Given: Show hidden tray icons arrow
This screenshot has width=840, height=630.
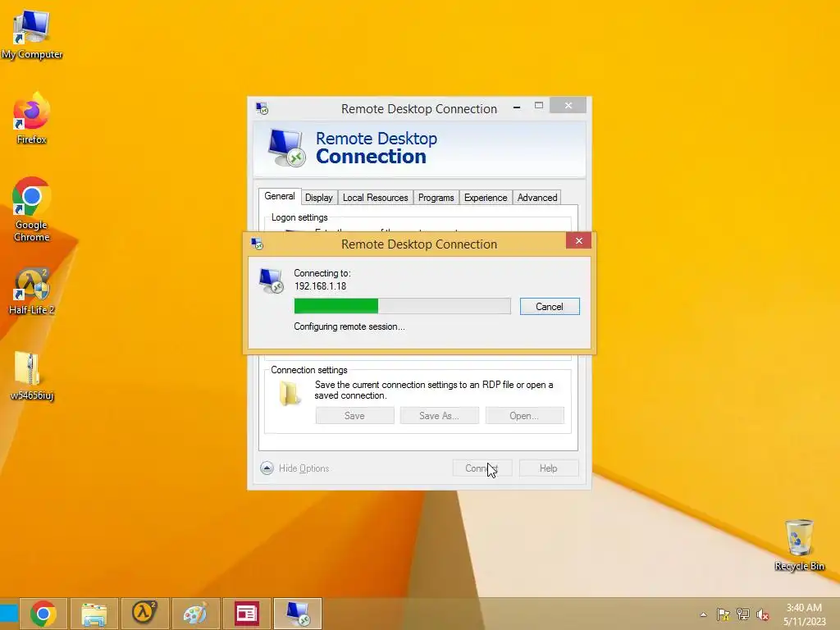Looking at the screenshot, I should coord(703,614).
